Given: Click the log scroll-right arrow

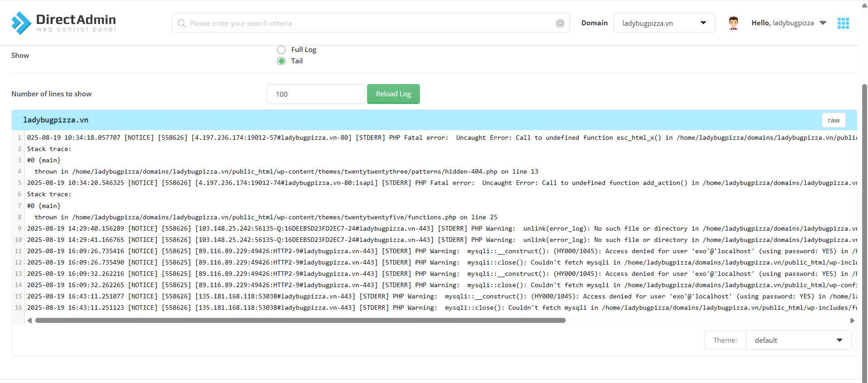Looking at the screenshot, I should pos(853,321).
